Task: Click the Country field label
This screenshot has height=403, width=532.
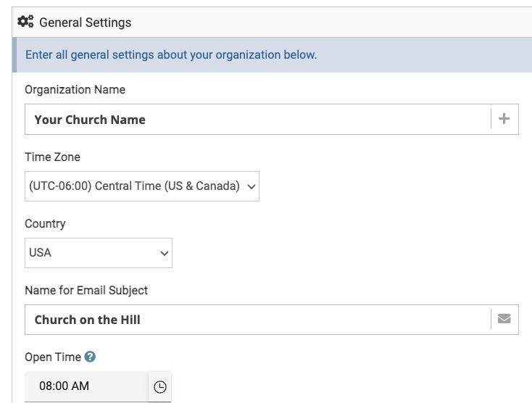Action: 45,223
